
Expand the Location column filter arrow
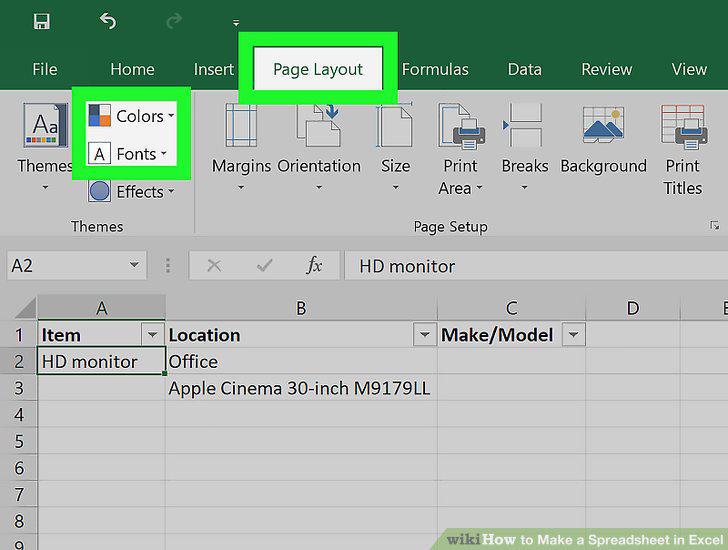(x=424, y=334)
